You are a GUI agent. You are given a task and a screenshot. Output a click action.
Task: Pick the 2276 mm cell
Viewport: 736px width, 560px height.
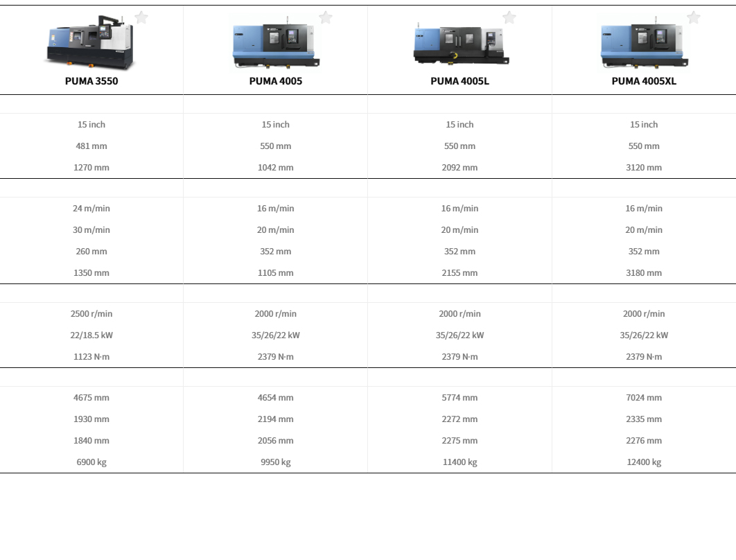(644, 441)
